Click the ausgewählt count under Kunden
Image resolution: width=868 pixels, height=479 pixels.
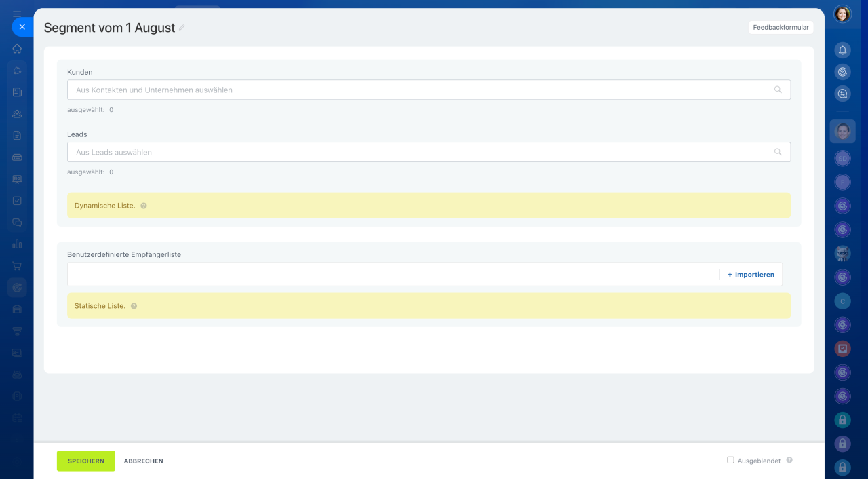coord(90,109)
